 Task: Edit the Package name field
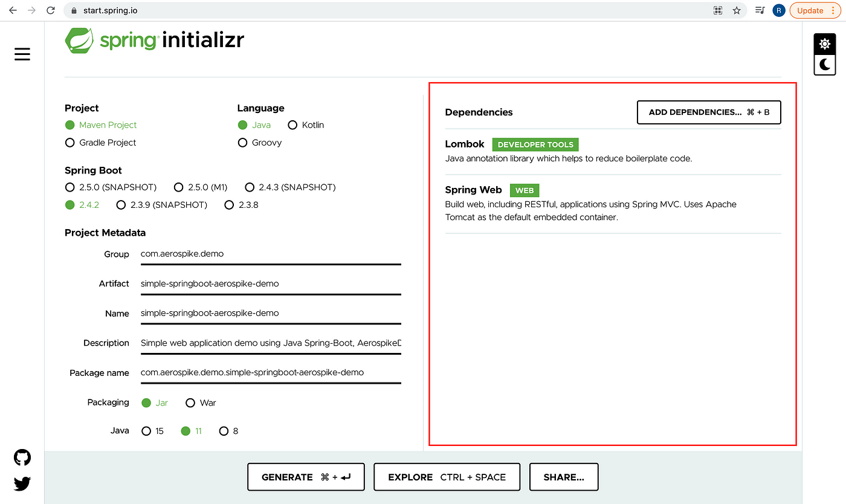coord(271,373)
